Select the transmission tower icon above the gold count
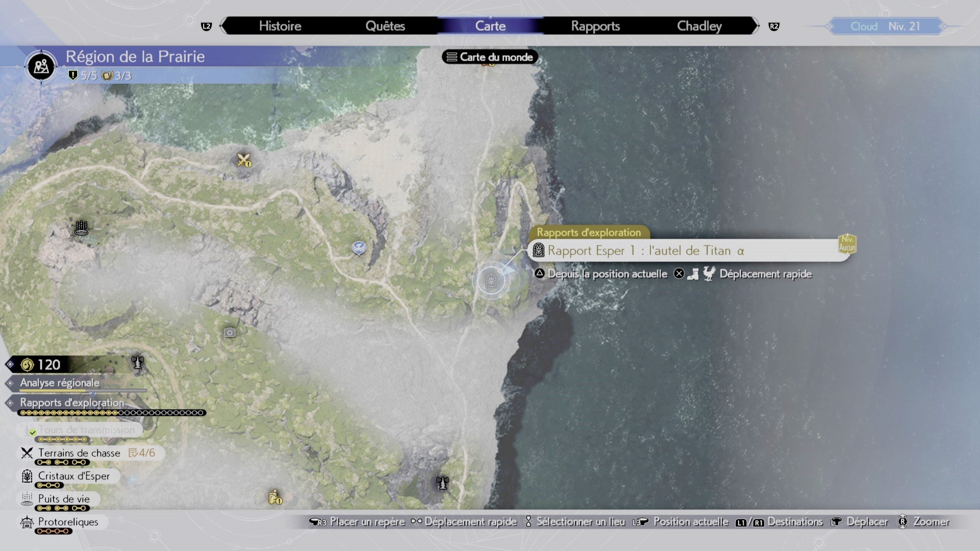This screenshot has width=980, height=551. pyautogui.click(x=137, y=363)
